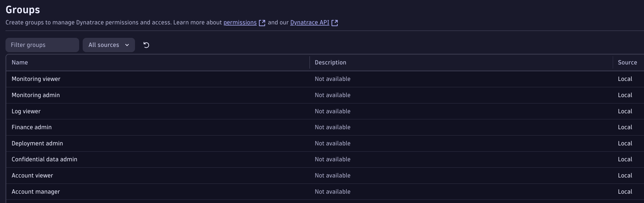Expand the All sources dropdown
Screen dimensions: 644x203
coord(109,45)
